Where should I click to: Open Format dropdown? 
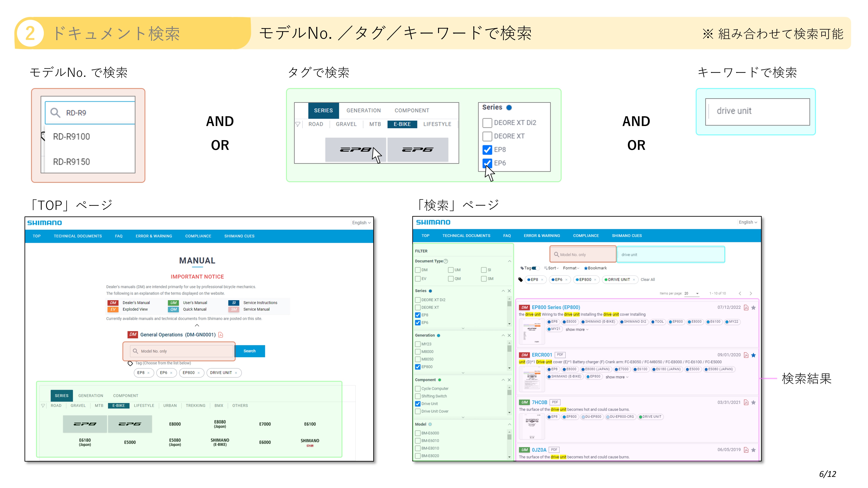coord(571,268)
